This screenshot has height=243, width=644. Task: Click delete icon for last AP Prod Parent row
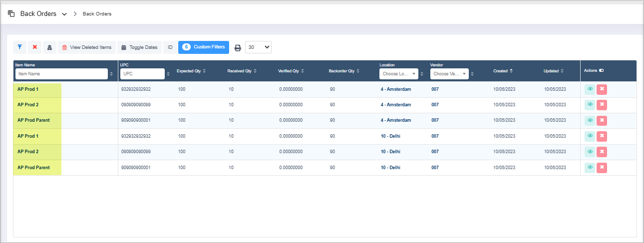point(602,167)
